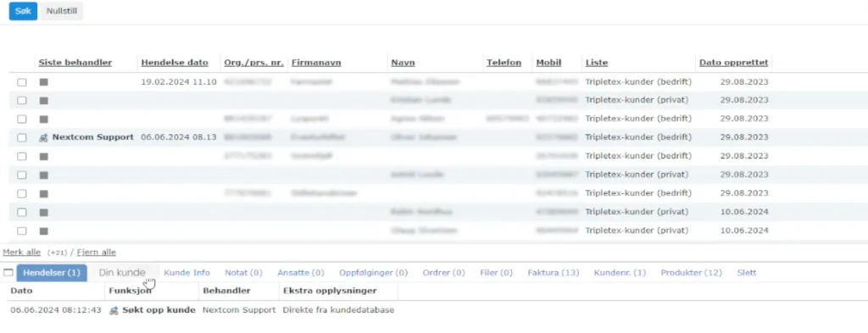Sort by the Siste behandler column header

tap(75, 63)
